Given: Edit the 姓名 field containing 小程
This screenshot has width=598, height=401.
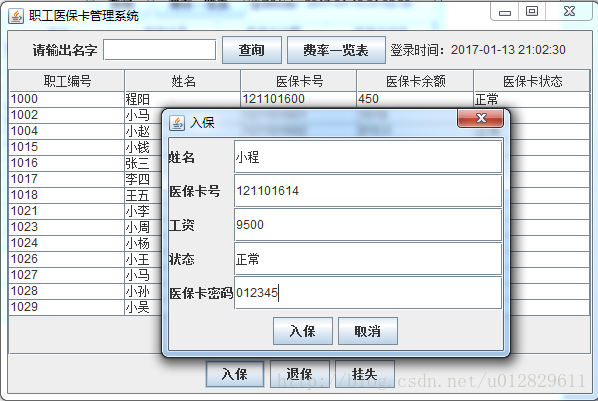Looking at the screenshot, I should pyautogui.click(x=368, y=157).
